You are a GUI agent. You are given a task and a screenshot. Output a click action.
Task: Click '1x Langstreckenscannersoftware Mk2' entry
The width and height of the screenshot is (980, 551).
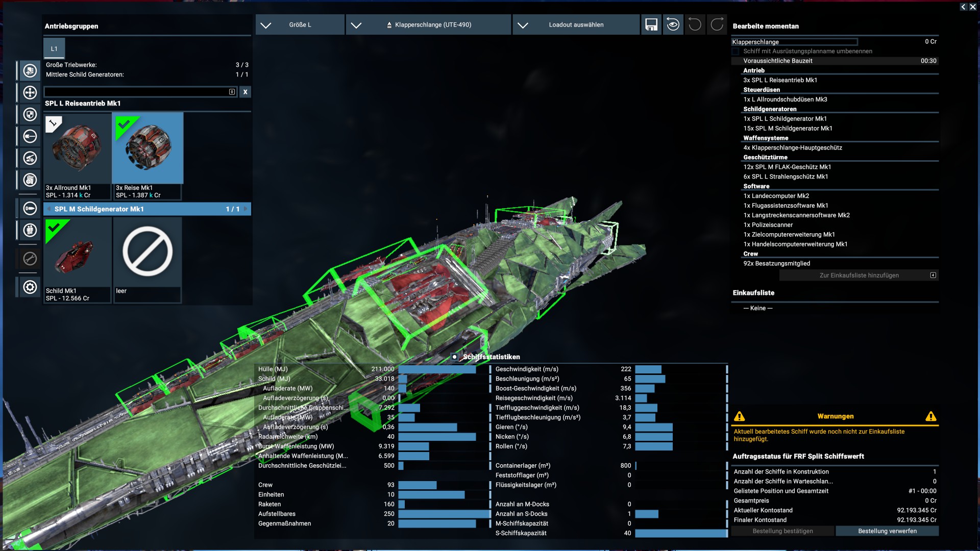[x=796, y=215]
